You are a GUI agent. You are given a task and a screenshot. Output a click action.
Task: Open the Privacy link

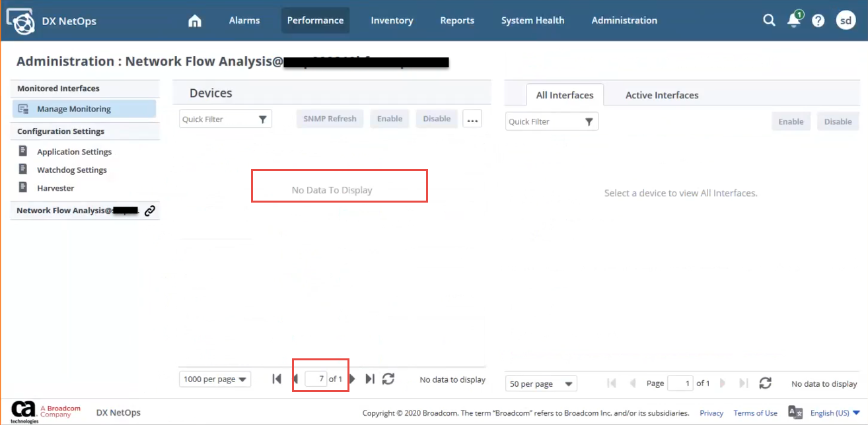pos(711,413)
